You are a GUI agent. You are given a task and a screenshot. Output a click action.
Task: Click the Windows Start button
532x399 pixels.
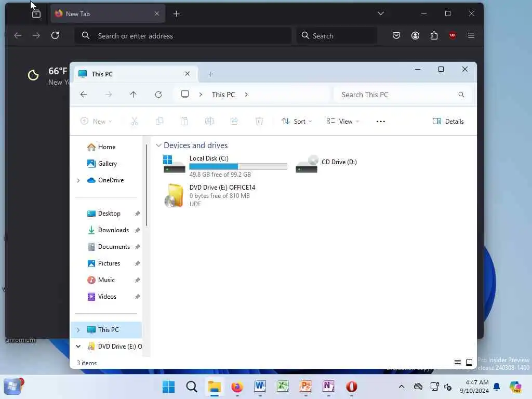169,386
